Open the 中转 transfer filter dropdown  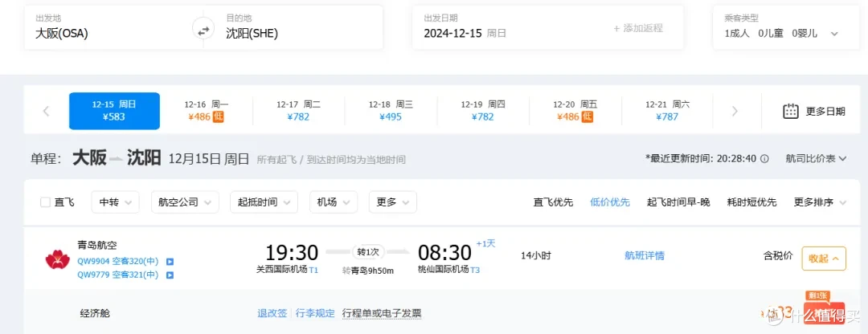pyautogui.click(x=115, y=202)
